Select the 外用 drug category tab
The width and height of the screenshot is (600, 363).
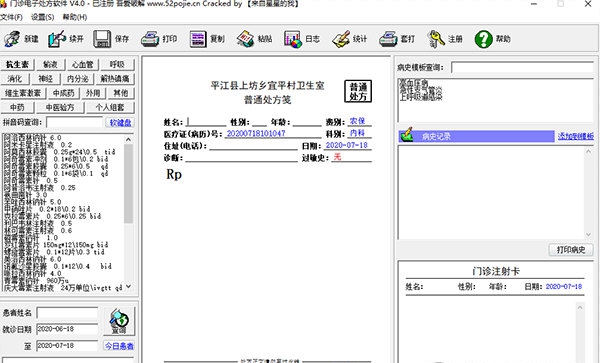[x=93, y=93]
